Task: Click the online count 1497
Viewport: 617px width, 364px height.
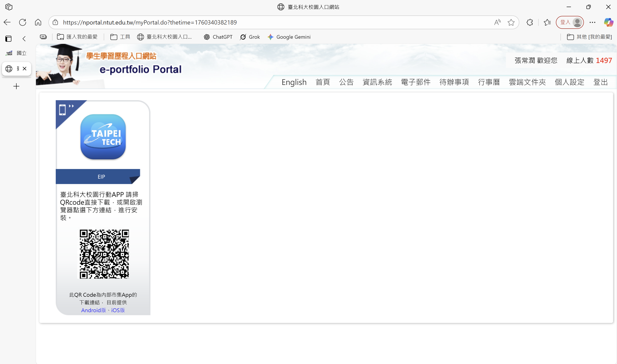Action: click(604, 60)
